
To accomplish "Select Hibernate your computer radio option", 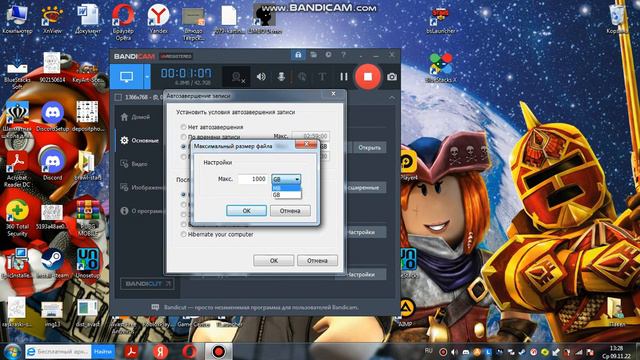I will pos(217,234).
